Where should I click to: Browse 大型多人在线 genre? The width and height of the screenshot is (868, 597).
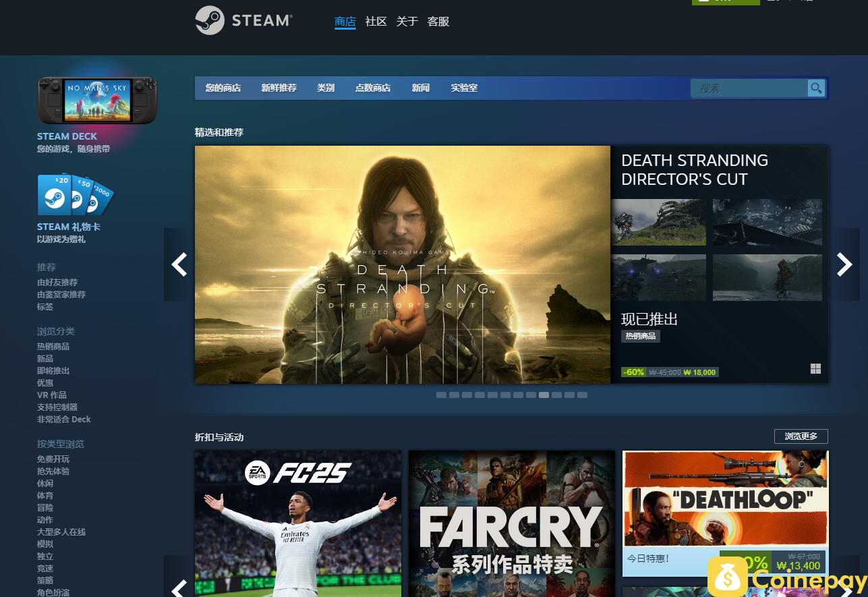coord(61,532)
